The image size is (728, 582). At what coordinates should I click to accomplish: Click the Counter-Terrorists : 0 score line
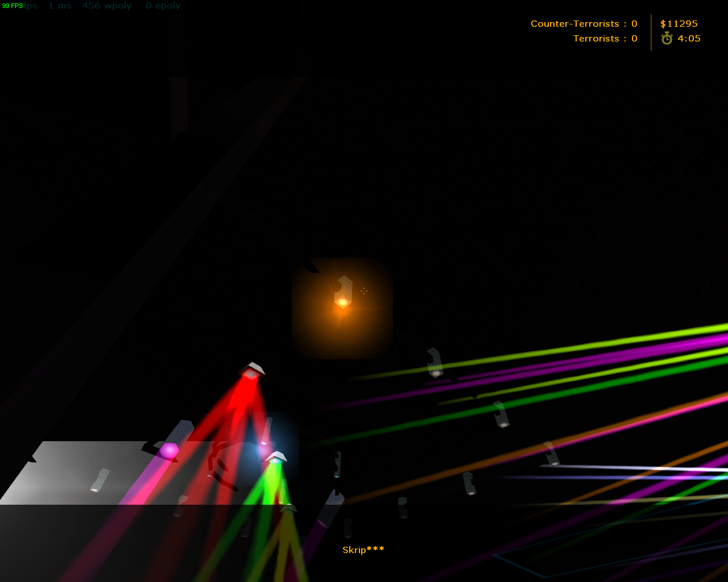click(584, 24)
